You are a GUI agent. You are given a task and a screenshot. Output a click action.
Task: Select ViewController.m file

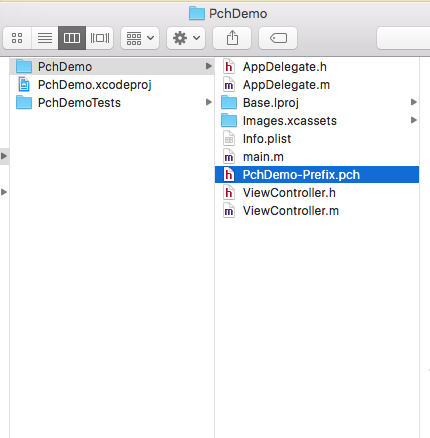click(x=317, y=211)
